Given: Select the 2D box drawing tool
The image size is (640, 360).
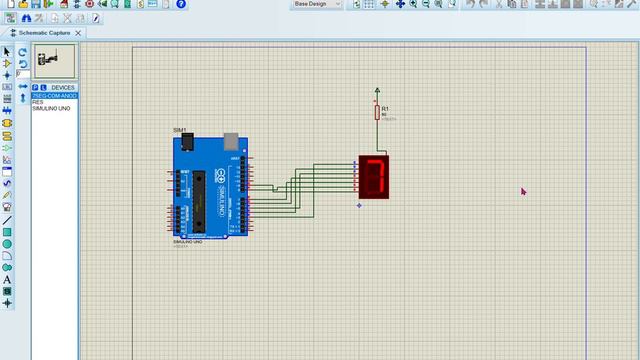Looking at the screenshot, I should point(7,232).
